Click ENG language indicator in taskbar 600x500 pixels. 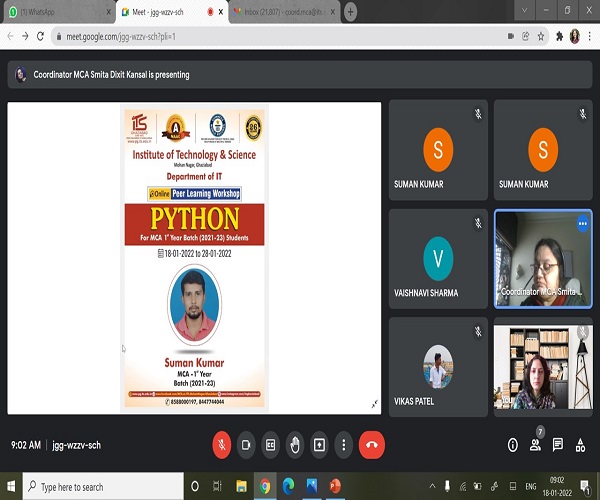point(530,486)
